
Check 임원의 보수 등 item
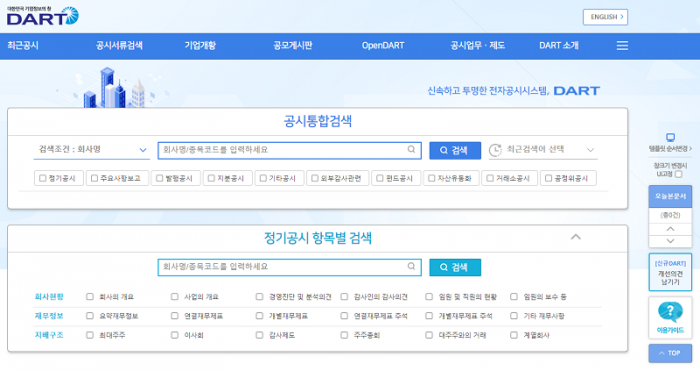(x=514, y=296)
